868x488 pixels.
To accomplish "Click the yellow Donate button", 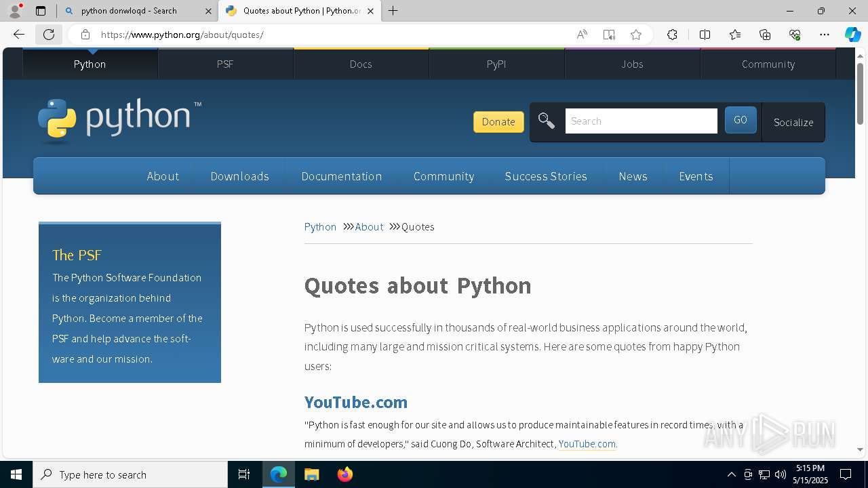I will pyautogui.click(x=498, y=122).
